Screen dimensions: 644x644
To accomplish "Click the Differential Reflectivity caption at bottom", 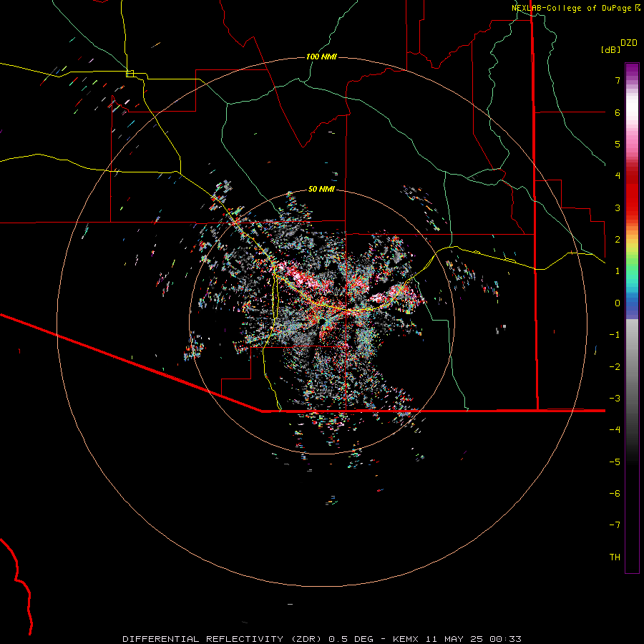I will (x=321, y=639).
